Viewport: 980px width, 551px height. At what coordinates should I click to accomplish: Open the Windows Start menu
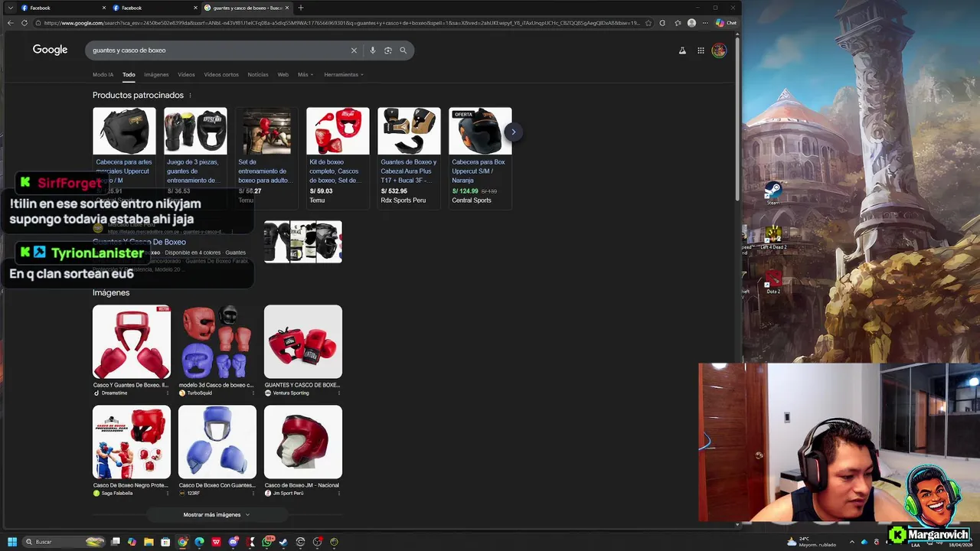click(x=12, y=542)
